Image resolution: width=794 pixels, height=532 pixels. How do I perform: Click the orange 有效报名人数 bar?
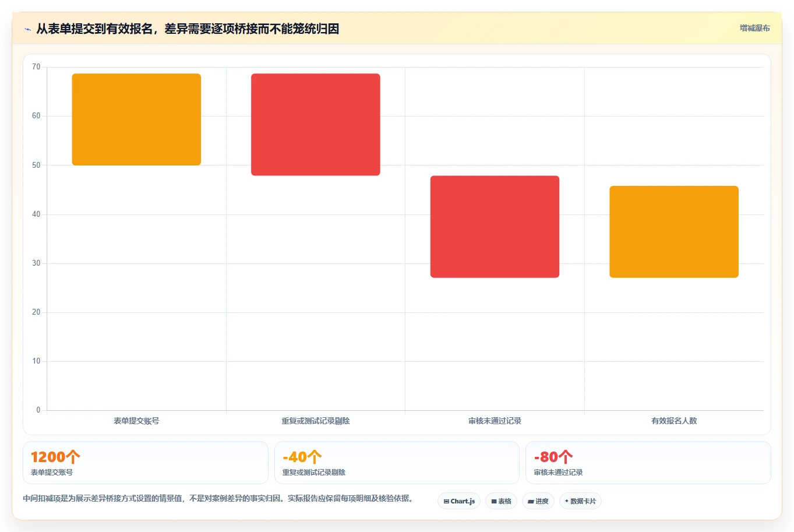674,232
